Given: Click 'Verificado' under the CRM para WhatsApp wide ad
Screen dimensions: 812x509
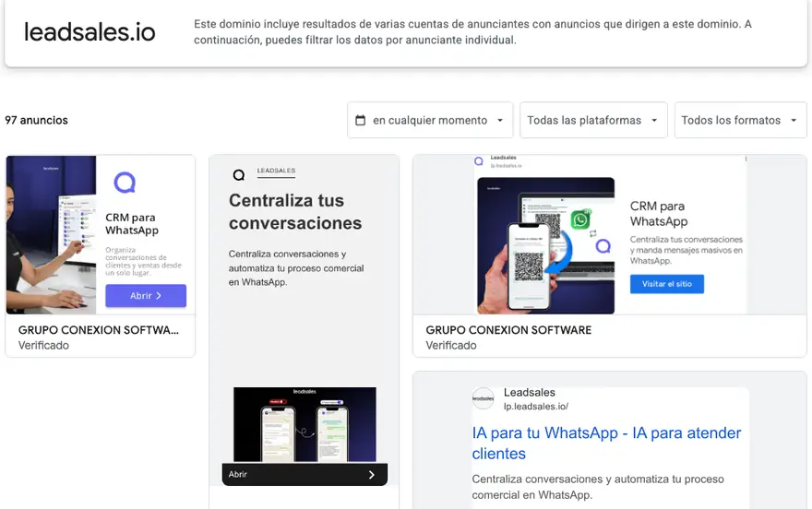Looking at the screenshot, I should pos(451,346).
